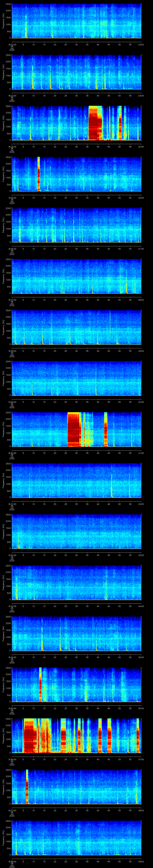Click the Frequency (Hz) axis label of the 8:22:00 panel

[x=3, y=21]
